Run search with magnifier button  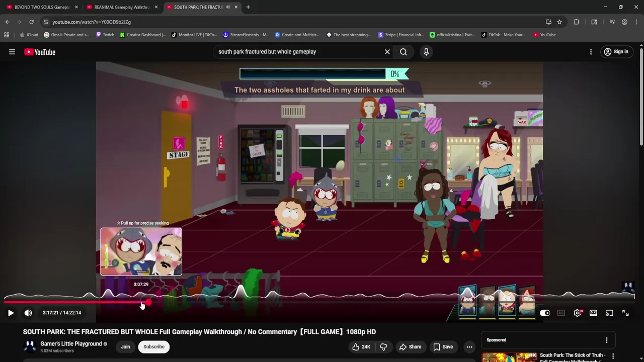coord(404,52)
